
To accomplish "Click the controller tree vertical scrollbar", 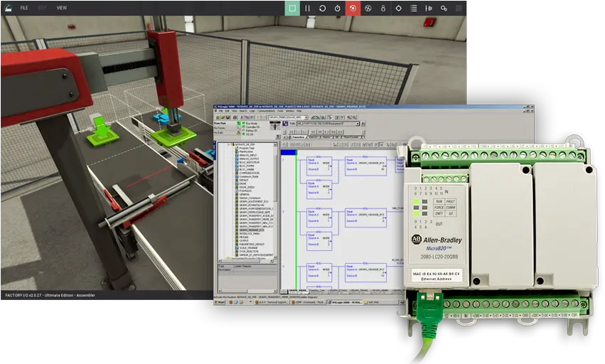I will [x=275, y=200].
